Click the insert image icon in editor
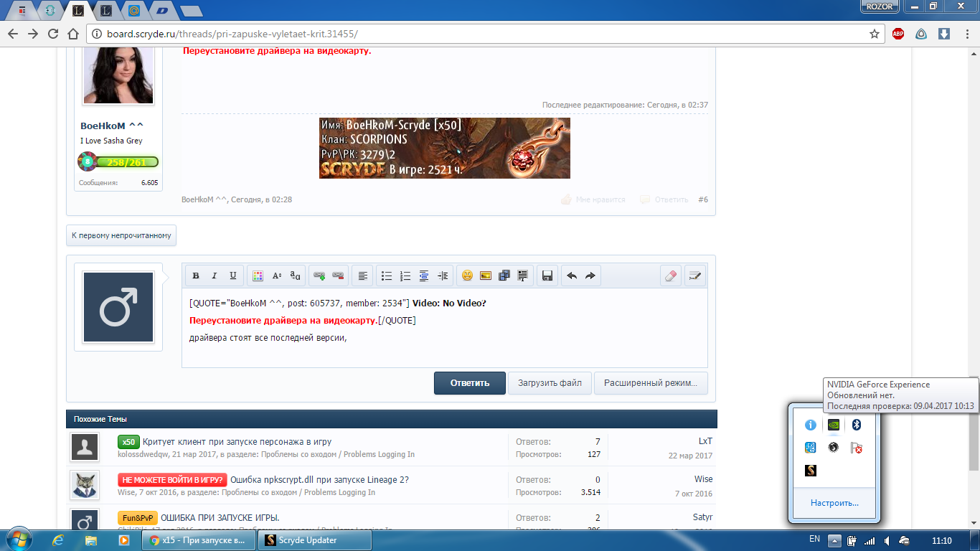 tap(486, 275)
